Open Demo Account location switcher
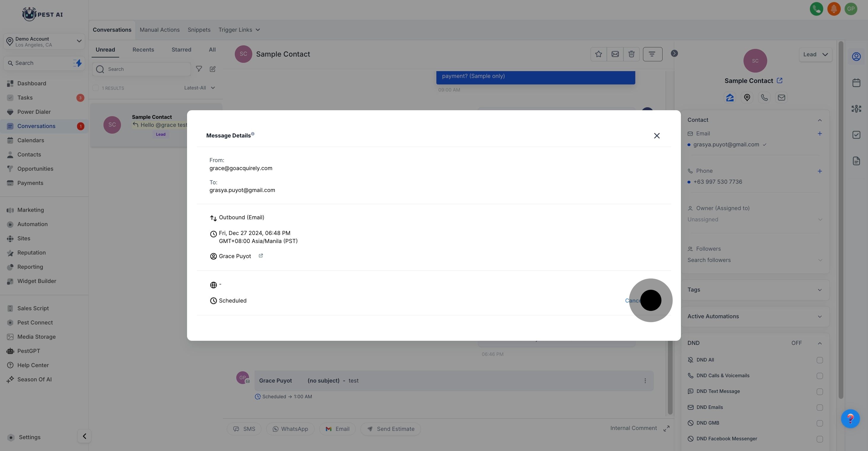Image resolution: width=868 pixels, height=451 pixels. click(44, 42)
